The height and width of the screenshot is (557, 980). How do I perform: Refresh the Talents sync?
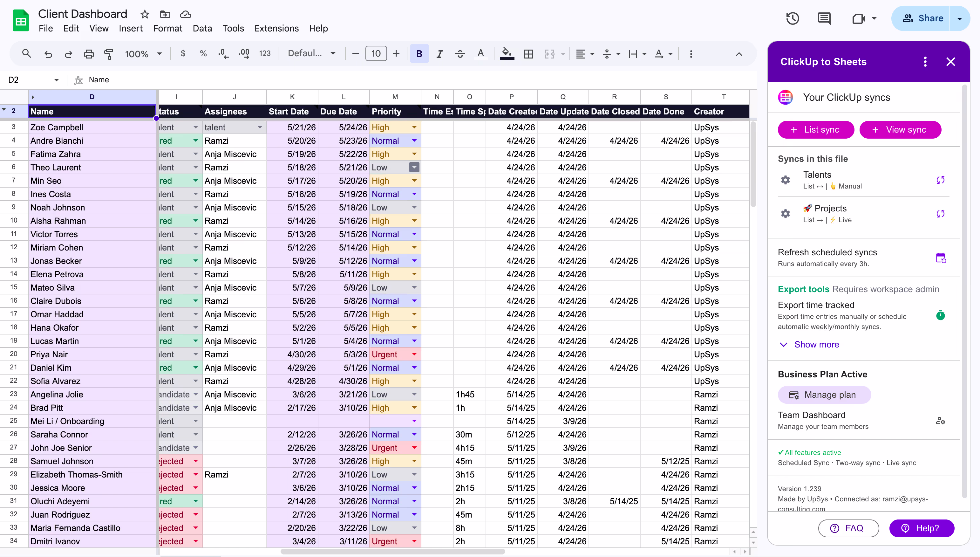pos(940,180)
